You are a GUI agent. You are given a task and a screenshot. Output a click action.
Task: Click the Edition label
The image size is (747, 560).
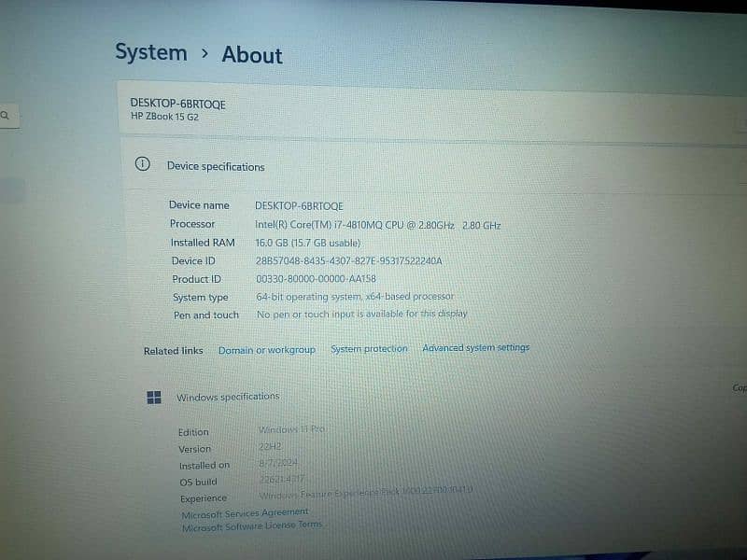coord(193,432)
